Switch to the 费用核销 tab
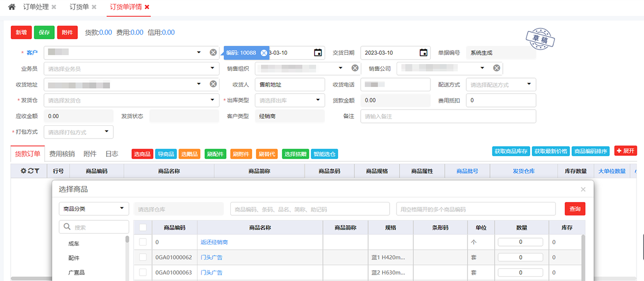Screen dimensions: 644x281 pos(62,154)
